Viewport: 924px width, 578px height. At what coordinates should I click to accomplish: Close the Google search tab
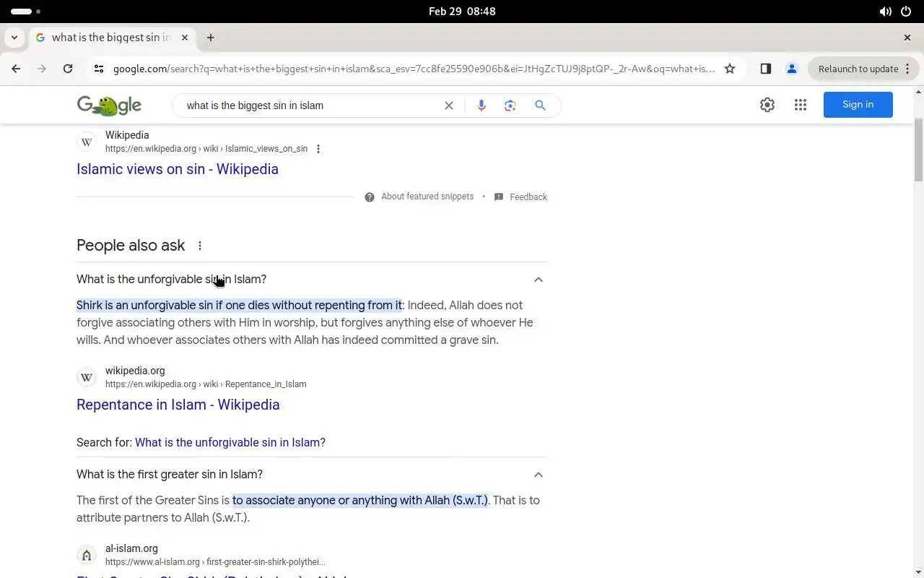click(185, 38)
